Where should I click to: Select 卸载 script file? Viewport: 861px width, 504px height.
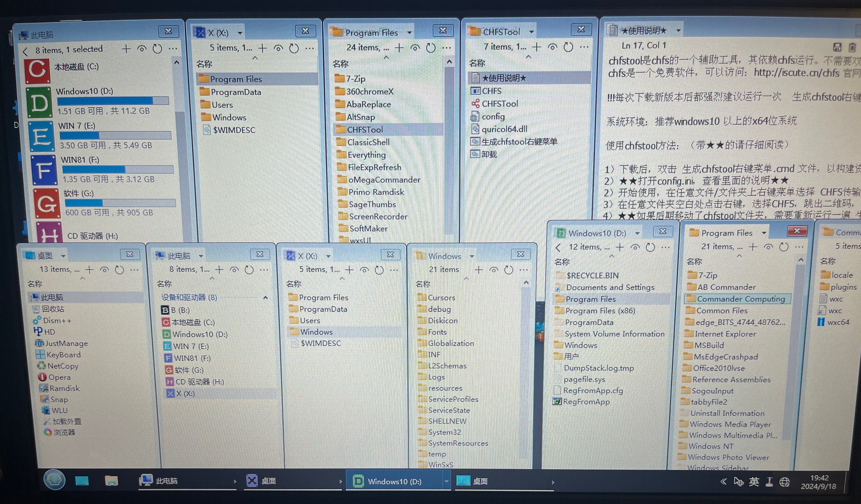tap(484, 154)
